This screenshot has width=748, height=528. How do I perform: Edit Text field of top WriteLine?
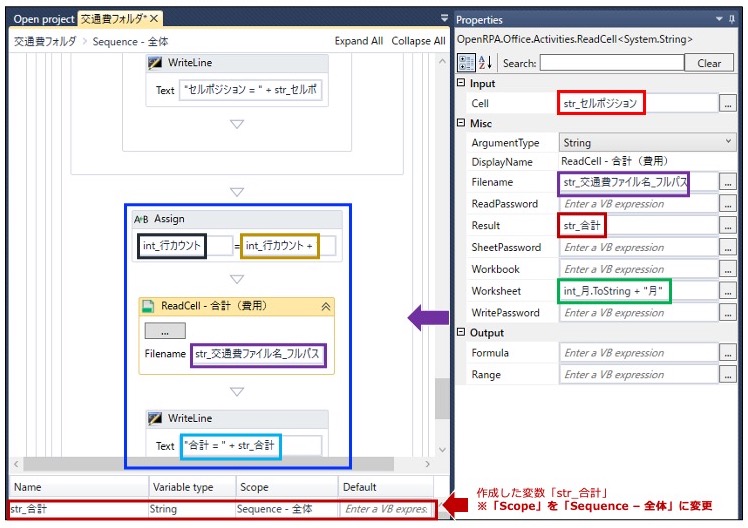point(250,90)
